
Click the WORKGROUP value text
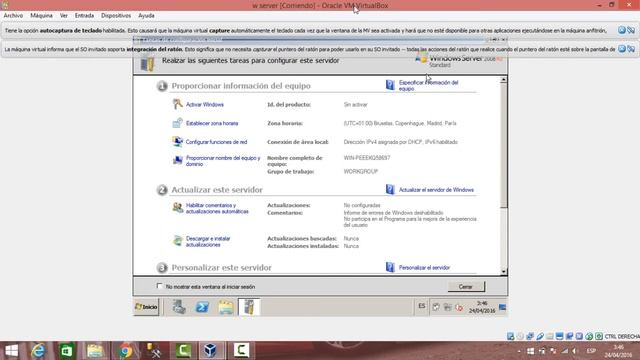(361, 171)
